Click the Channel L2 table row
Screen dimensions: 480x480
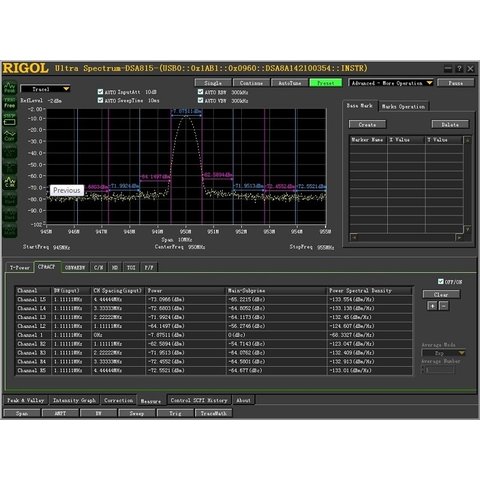(x=213, y=326)
